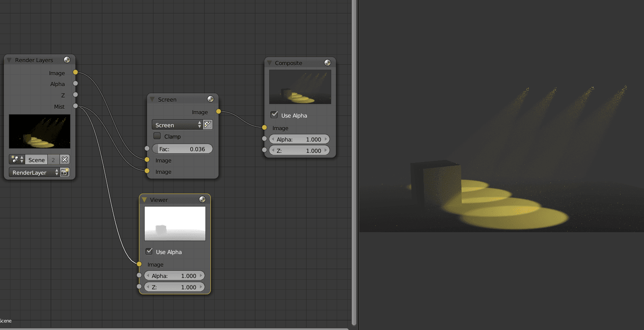
Task: Click preview sphere icon on Composite node
Action: click(327, 63)
